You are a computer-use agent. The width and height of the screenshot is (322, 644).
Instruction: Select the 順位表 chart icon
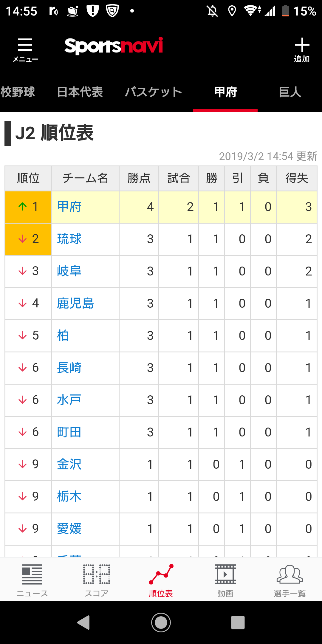coord(161,580)
